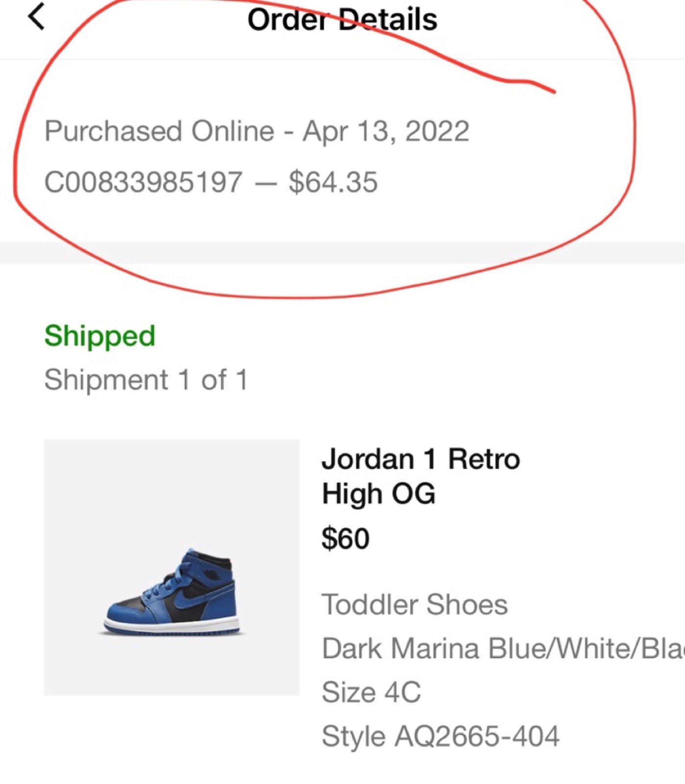The width and height of the screenshot is (685, 784).
Task: Tap the back arrow icon
Action: (36, 17)
